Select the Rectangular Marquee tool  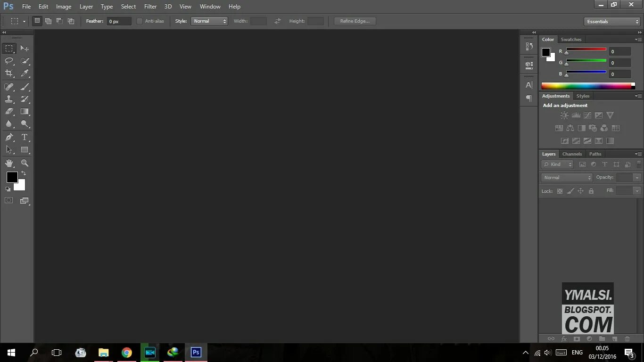[x=9, y=49]
